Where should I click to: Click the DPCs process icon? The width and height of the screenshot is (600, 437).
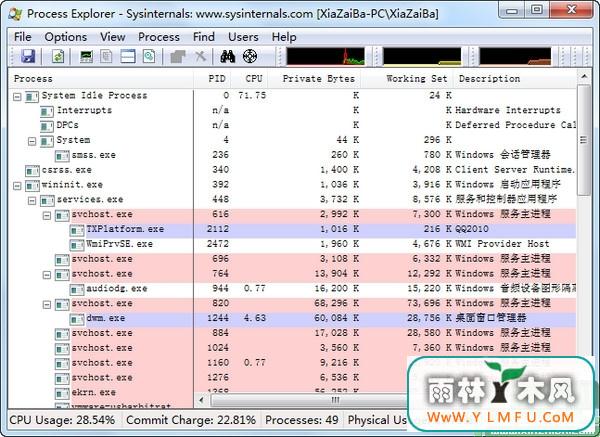point(47,126)
